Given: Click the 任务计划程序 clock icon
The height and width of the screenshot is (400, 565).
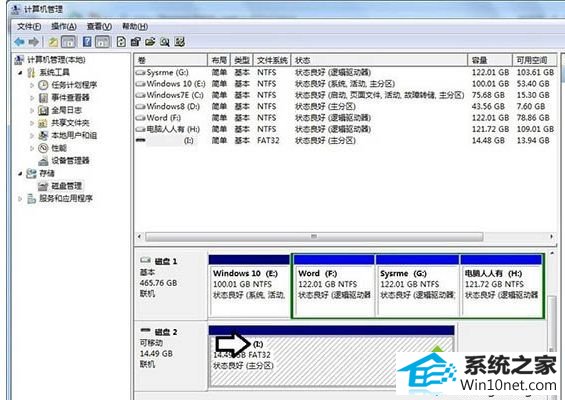Looking at the screenshot, I should (43, 85).
